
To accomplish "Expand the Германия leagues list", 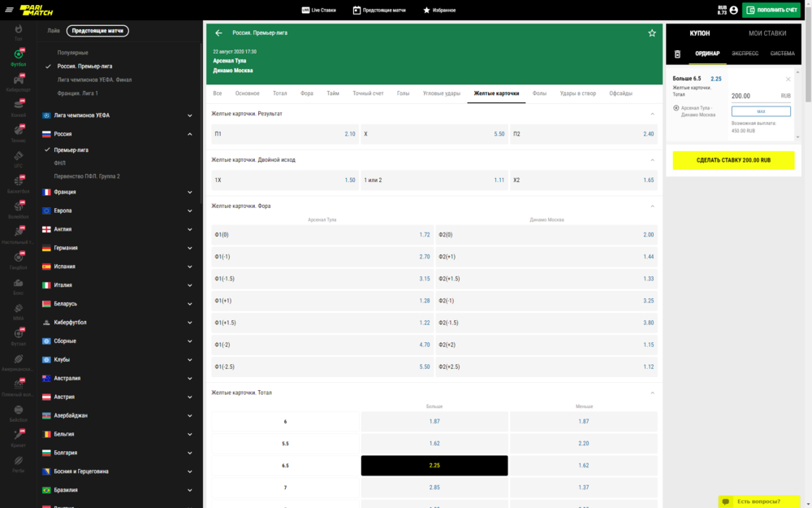I will tap(189, 248).
